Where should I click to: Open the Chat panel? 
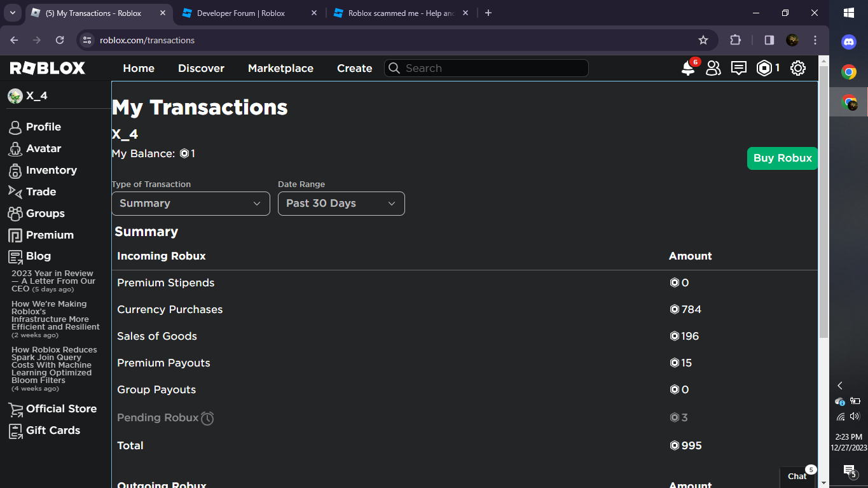point(797,476)
